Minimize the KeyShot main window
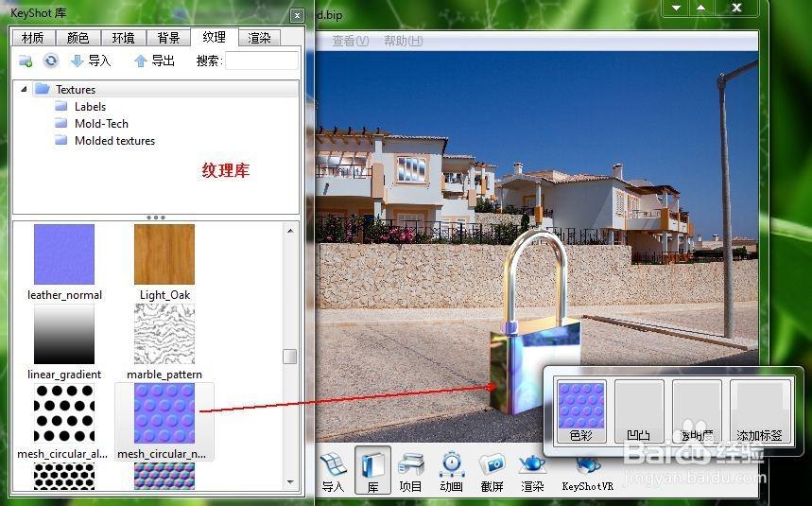The image size is (812, 506). (676, 8)
